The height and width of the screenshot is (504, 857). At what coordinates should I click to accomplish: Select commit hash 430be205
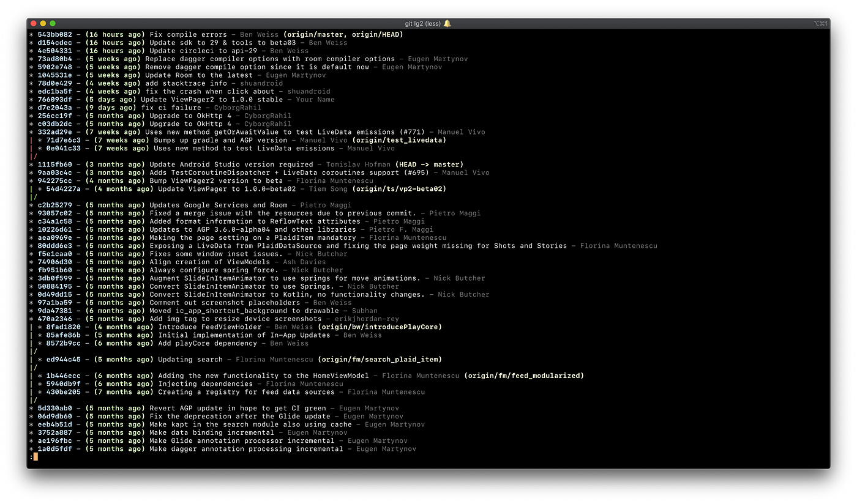pyautogui.click(x=64, y=391)
